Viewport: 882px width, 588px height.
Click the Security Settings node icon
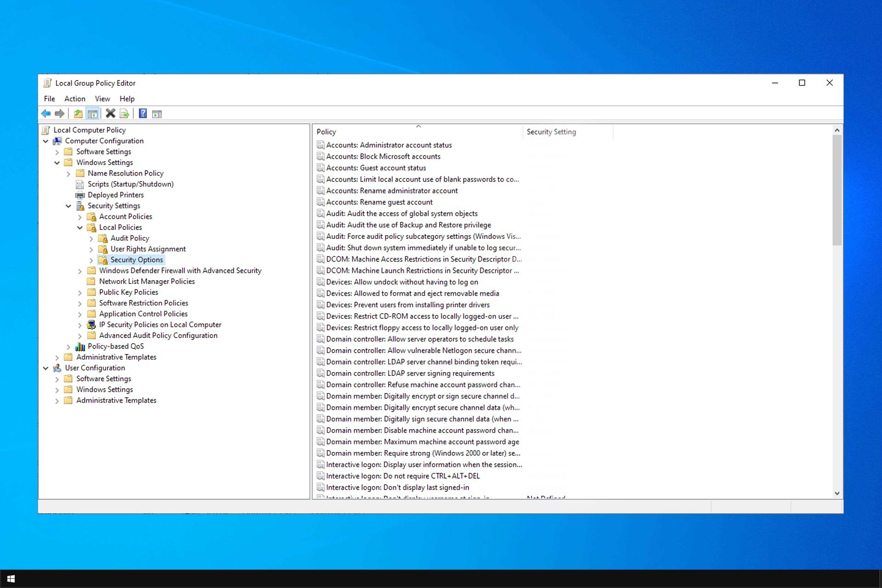[x=80, y=206]
